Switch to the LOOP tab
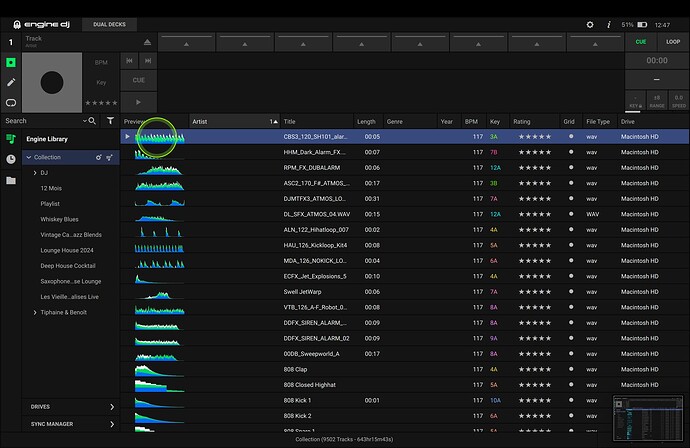 (x=673, y=42)
